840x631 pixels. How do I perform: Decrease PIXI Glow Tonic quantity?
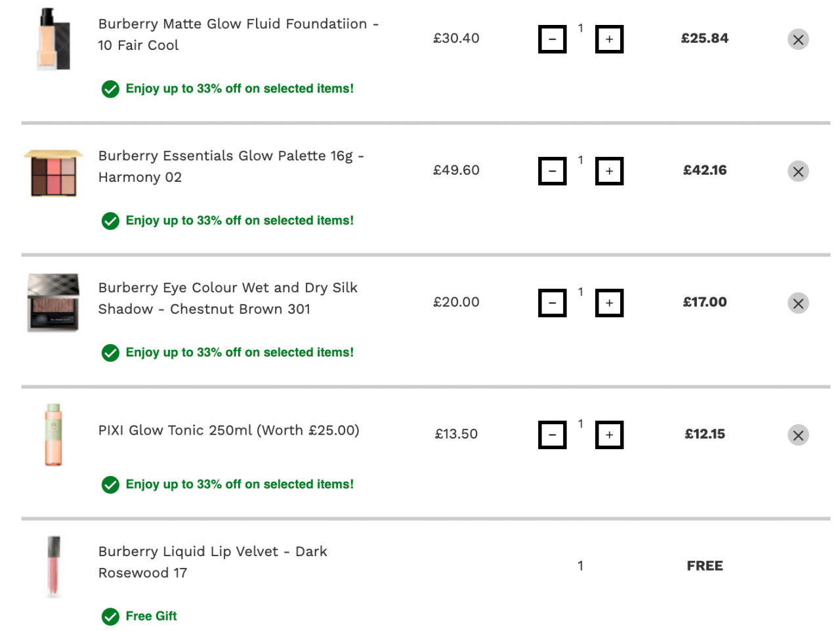click(x=553, y=435)
